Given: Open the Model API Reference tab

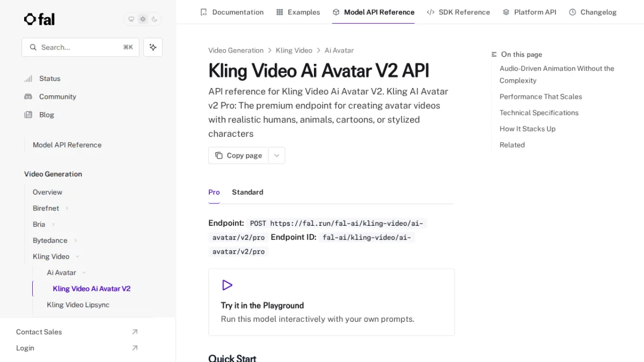Looking at the screenshot, I should click(x=374, y=12).
